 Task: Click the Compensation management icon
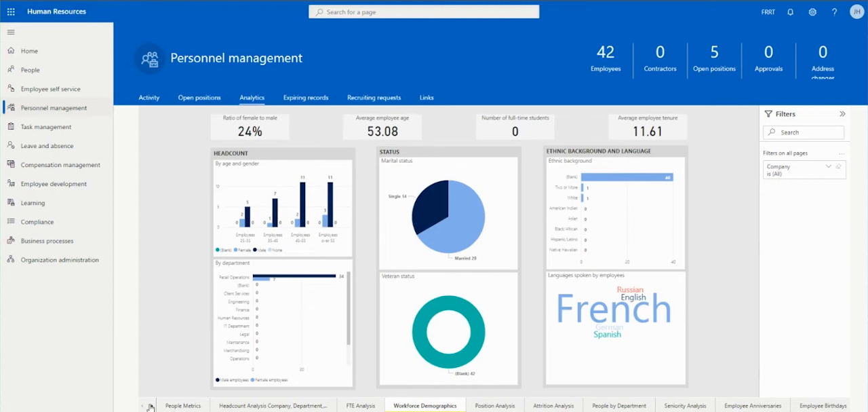[11, 165]
